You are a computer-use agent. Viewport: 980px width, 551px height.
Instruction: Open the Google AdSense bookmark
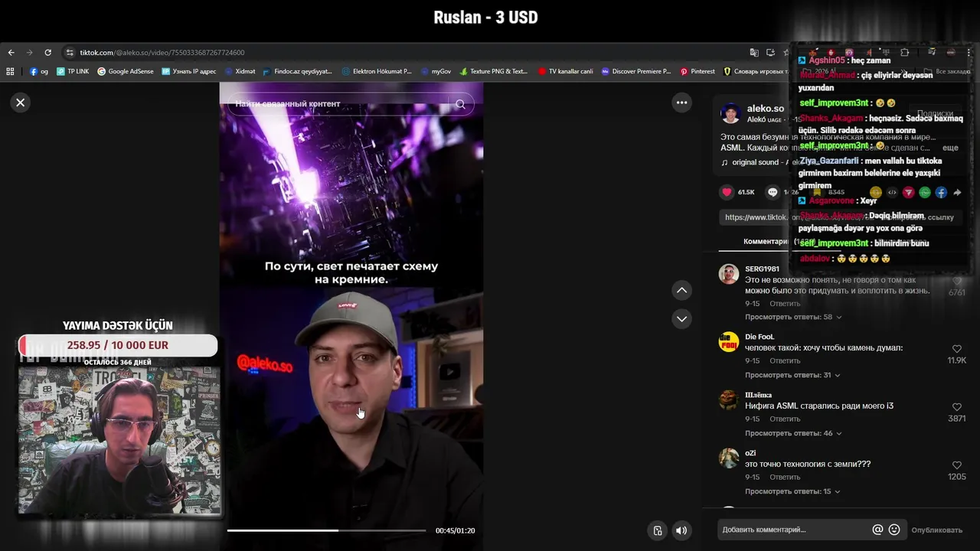click(x=126, y=71)
